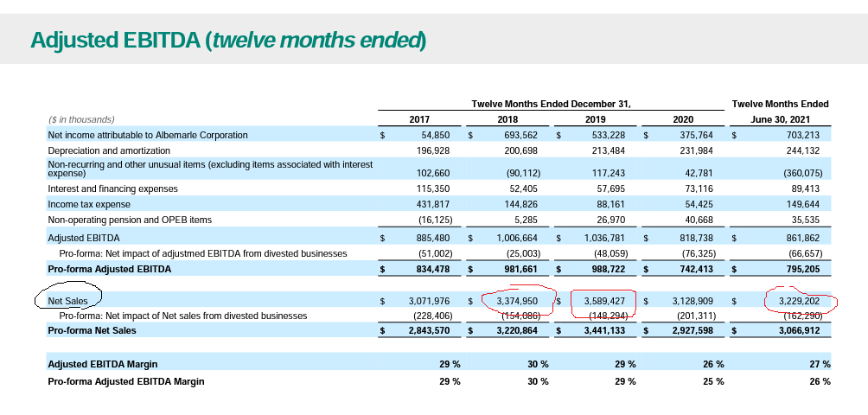
Task: Click the 2017 column header
Action: tap(418, 119)
